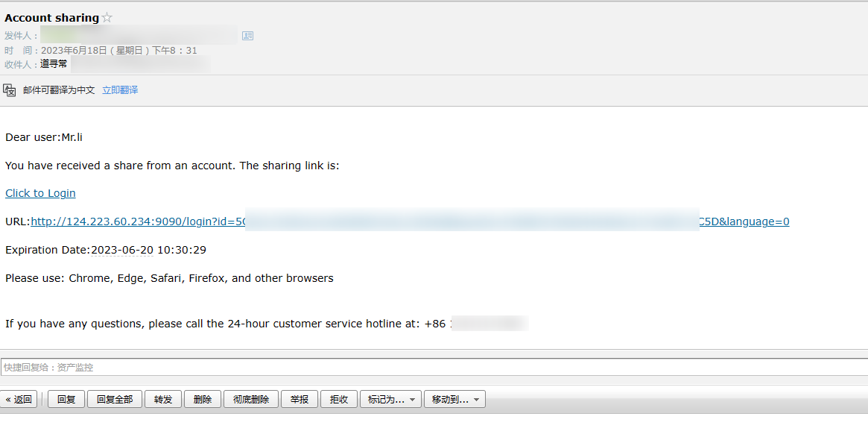
Task: Expand the 标记为... dropdown
Action: [x=391, y=400]
